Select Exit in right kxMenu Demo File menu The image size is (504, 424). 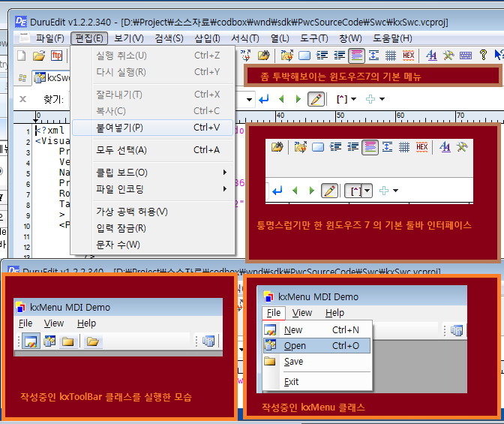[x=317, y=382]
